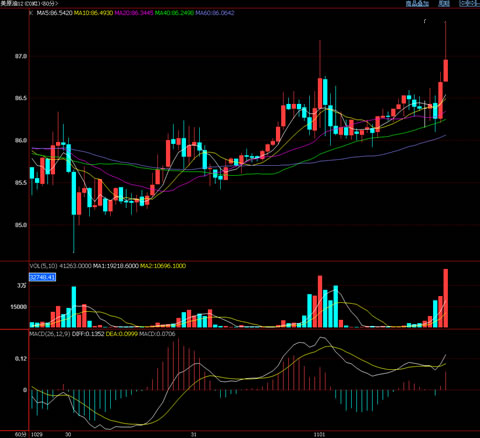Click the volume value 41263.0000
Viewport: 480px width, 438px height.
pyautogui.click(x=75, y=266)
